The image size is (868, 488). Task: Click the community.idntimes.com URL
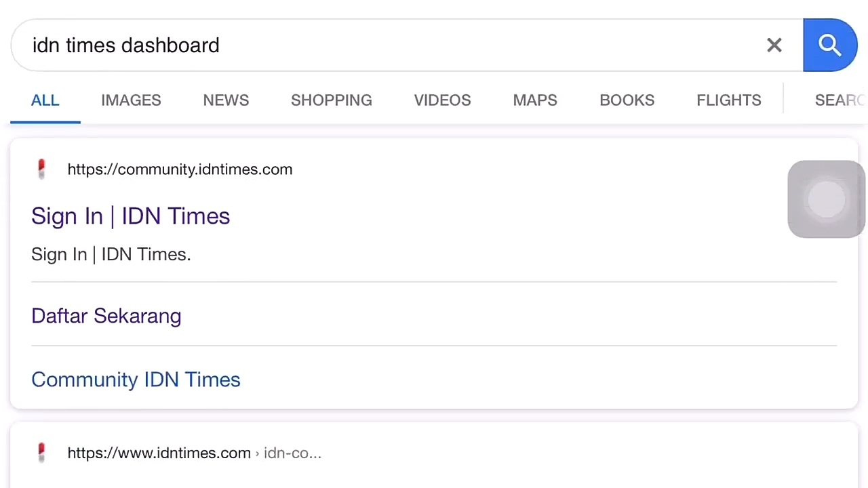180,169
